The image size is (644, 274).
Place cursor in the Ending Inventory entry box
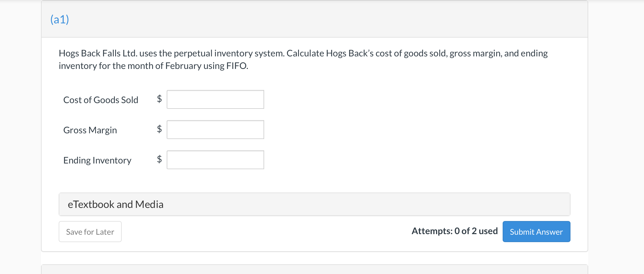pyautogui.click(x=215, y=160)
